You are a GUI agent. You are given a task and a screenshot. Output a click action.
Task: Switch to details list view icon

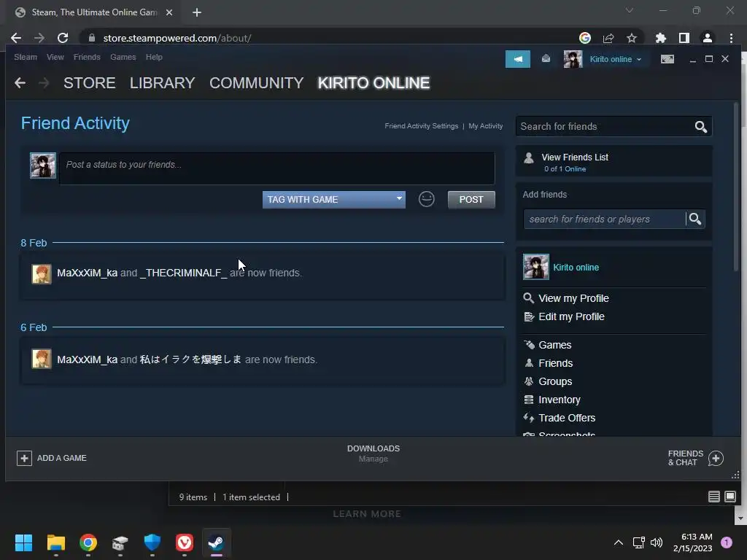[713, 497]
